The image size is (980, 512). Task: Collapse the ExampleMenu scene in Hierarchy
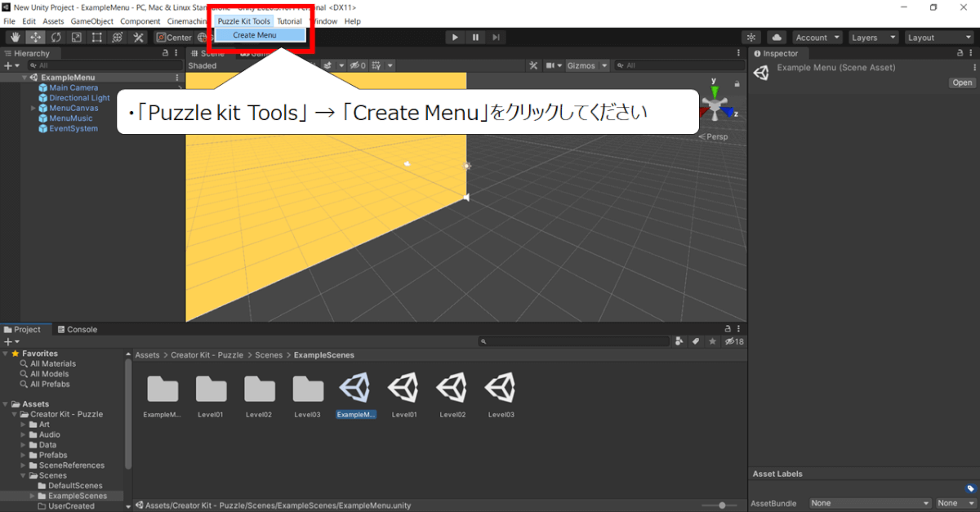(x=25, y=78)
